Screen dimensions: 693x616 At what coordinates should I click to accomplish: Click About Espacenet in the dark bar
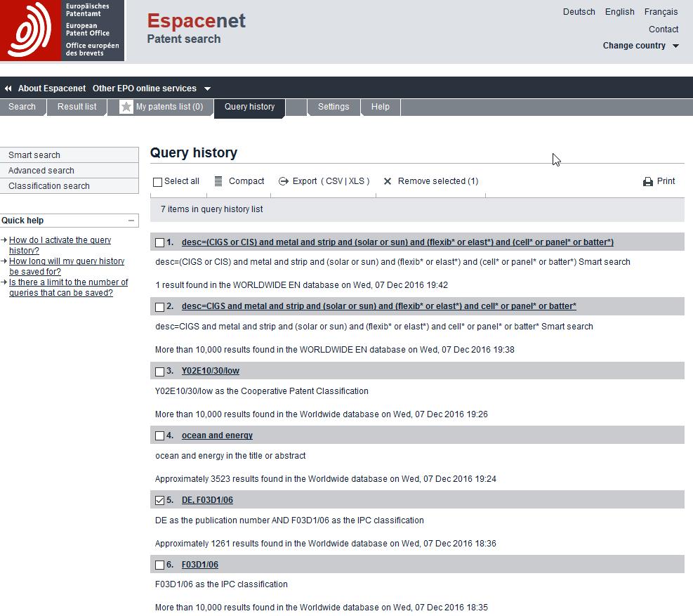(52, 89)
